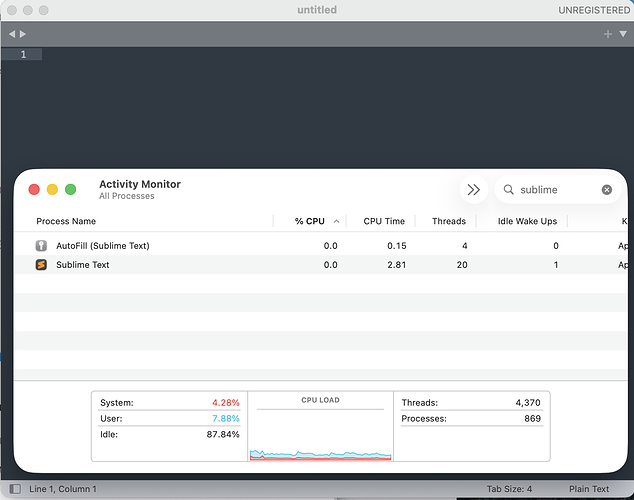Select the AutoFill (Sublime Text) process row

click(321, 245)
